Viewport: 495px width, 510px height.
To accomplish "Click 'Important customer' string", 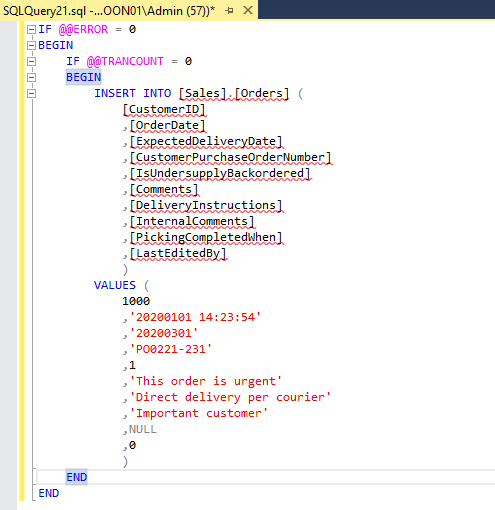I will (199, 413).
